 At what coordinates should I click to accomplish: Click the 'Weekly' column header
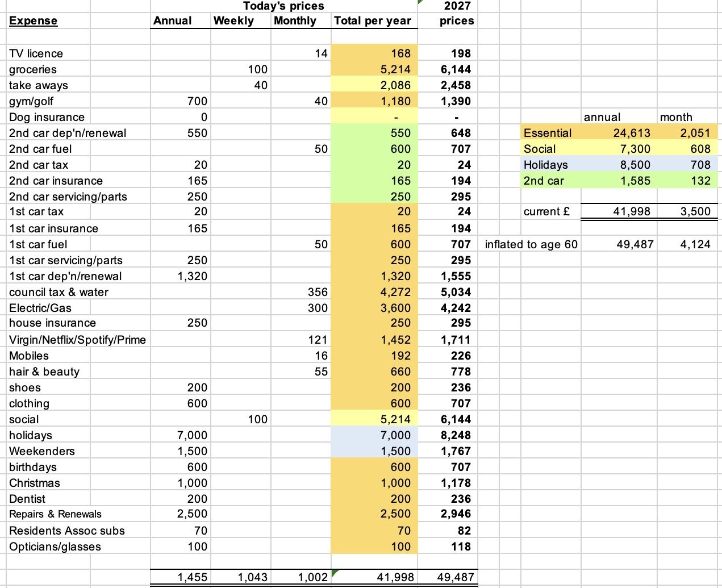pos(233,21)
